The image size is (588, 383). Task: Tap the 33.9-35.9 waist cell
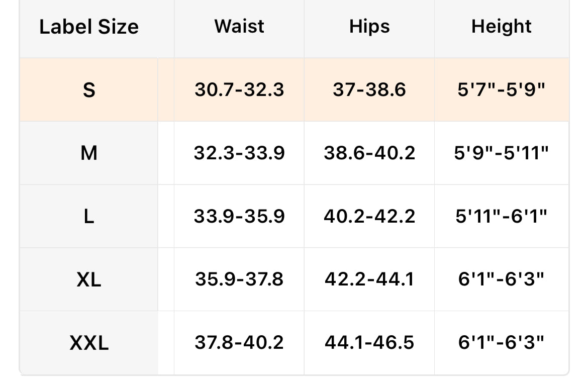239,217
